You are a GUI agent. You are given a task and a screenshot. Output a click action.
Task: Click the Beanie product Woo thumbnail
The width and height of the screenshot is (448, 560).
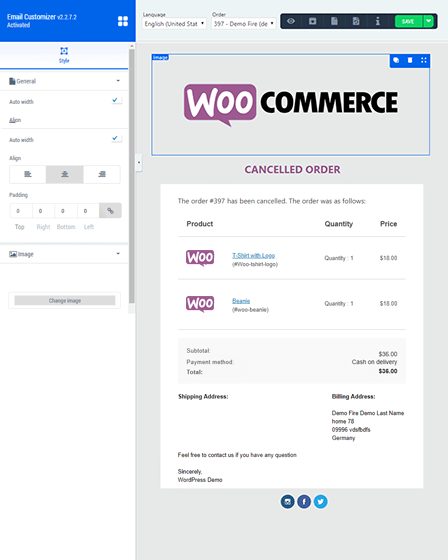(200, 304)
